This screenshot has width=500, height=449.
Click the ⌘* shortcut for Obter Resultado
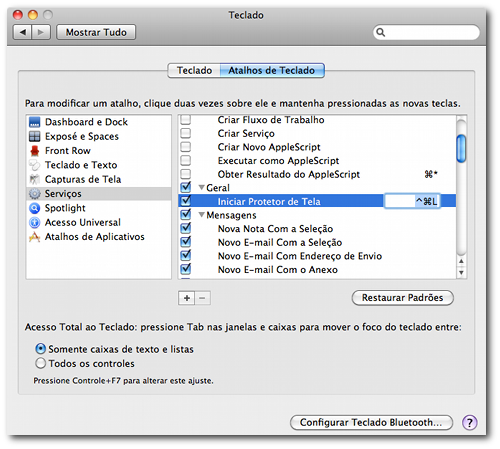pyautogui.click(x=431, y=174)
